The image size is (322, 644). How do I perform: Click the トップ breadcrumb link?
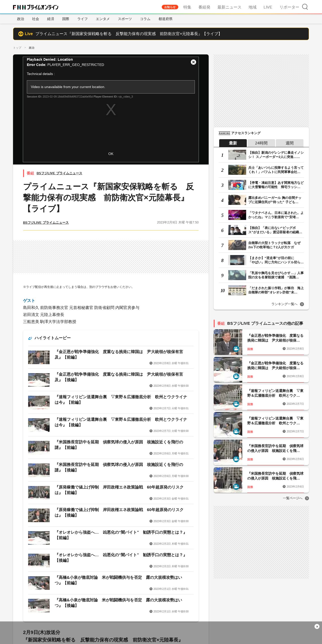pyautogui.click(x=17, y=48)
